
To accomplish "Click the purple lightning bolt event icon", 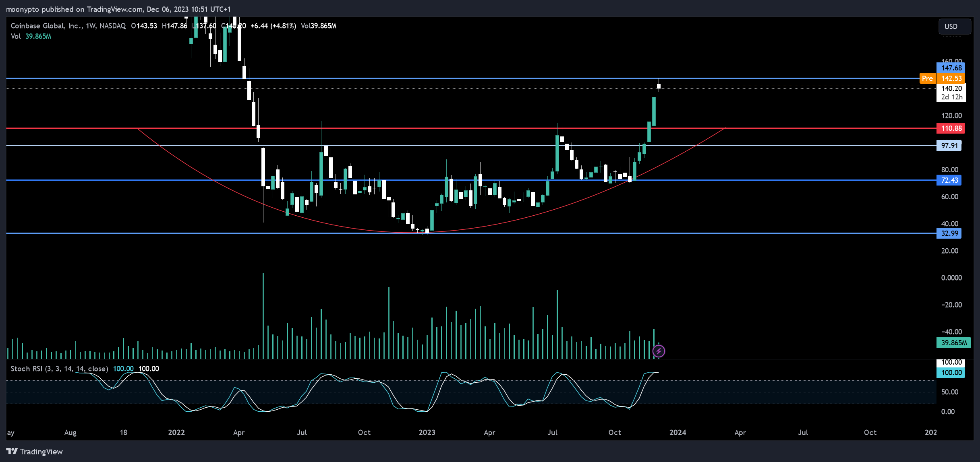I will (659, 351).
